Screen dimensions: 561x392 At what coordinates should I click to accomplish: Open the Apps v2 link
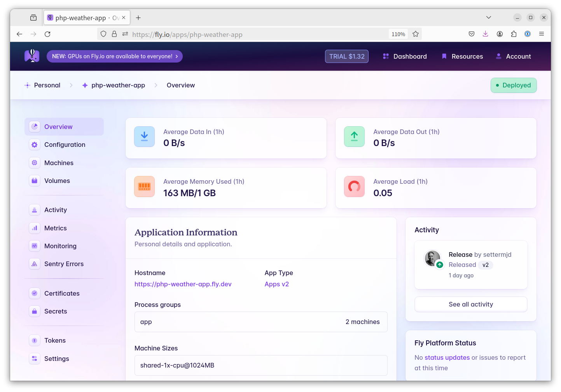coord(277,284)
